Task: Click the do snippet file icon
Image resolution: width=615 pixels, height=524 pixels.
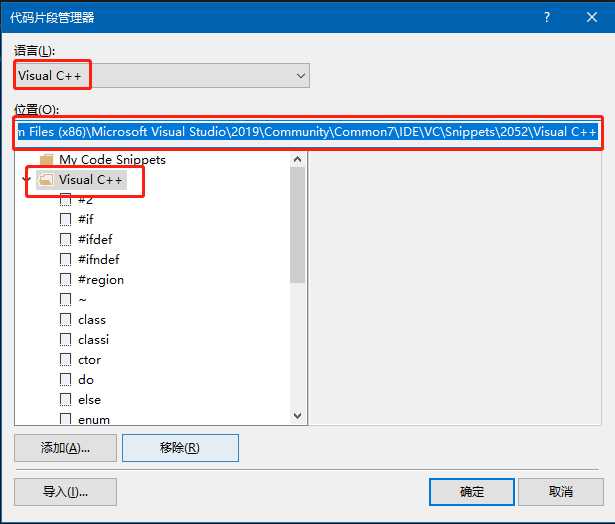Action: click(66, 380)
